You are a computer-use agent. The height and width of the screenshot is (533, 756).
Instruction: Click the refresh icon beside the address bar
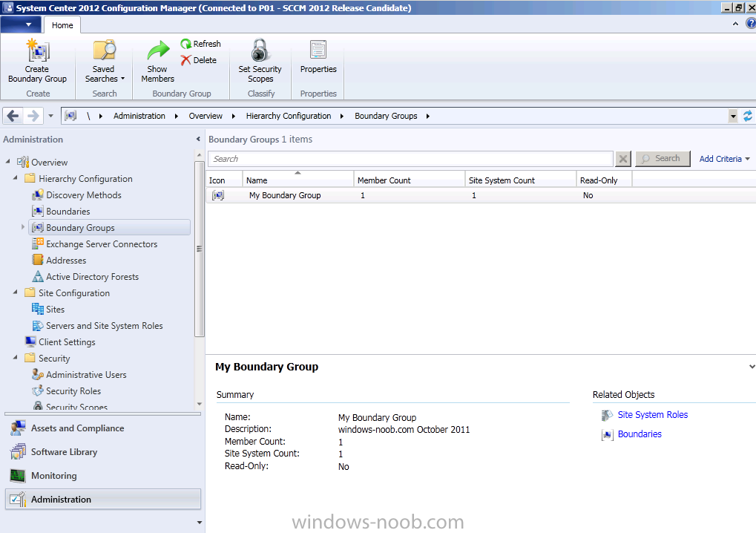coord(747,116)
